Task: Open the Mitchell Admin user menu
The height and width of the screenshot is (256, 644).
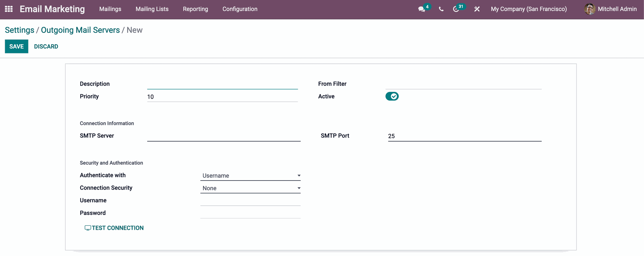Action: coord(610,9)
